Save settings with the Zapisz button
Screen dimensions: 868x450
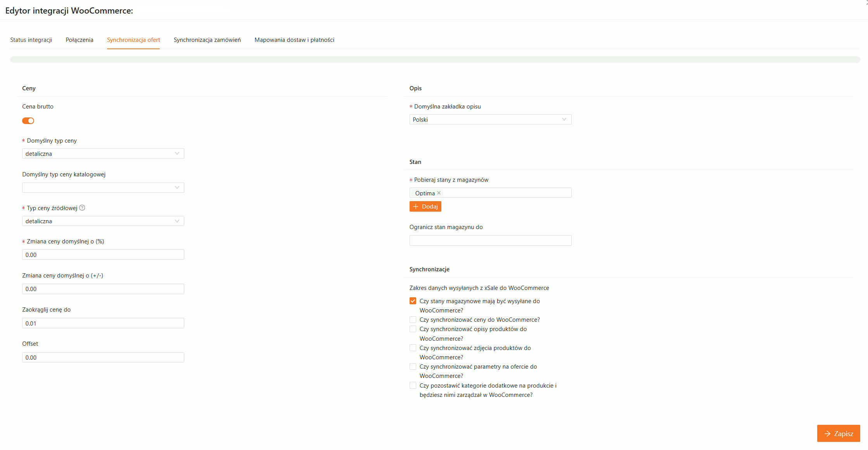point(838,433)
